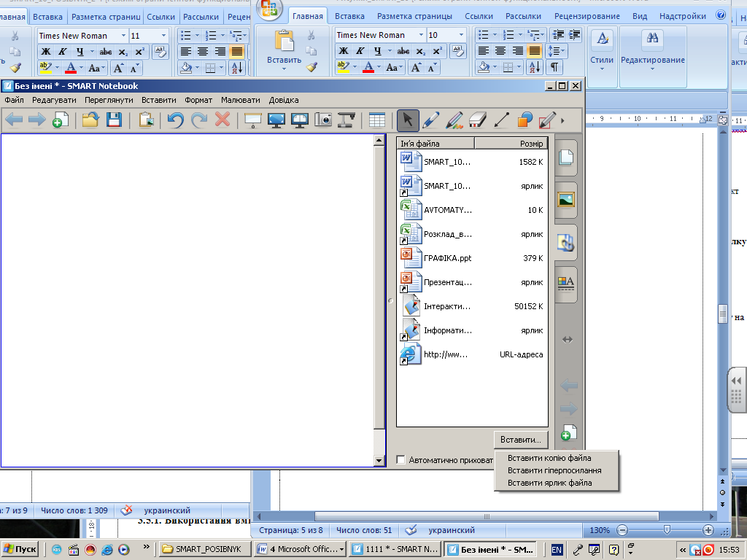
Task: Click the Вставити... button
Action: pyautogui.click(x=521, y=440)
